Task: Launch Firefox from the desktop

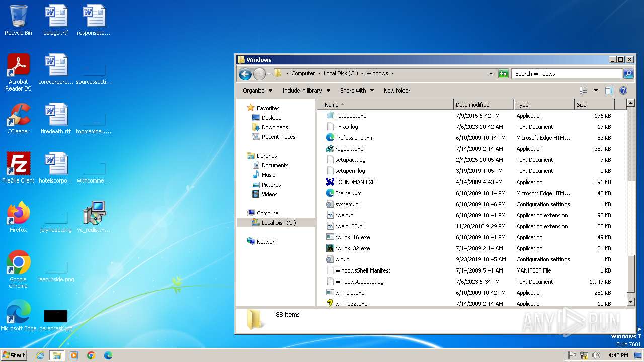Action: pyautogui.click(x=18, y=217)
